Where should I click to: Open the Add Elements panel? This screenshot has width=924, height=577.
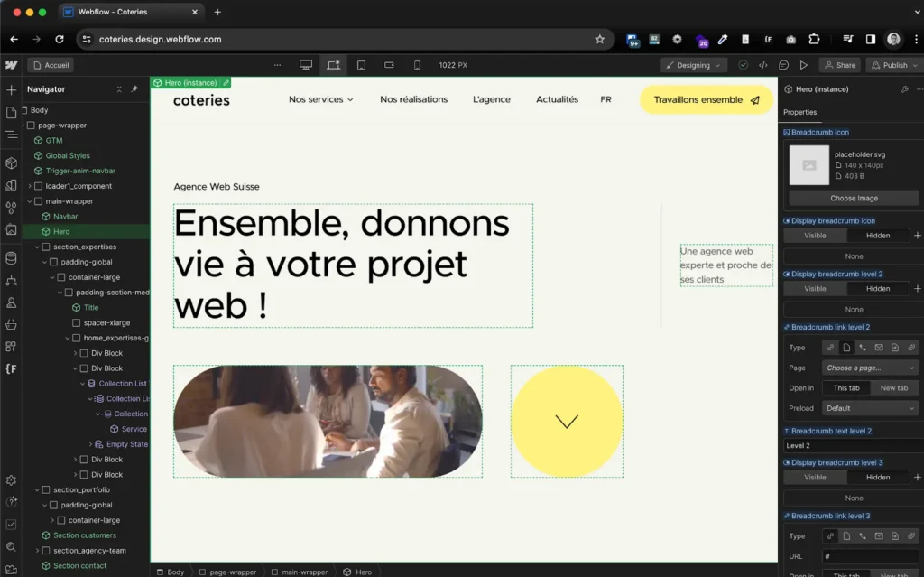(x=11, y=90)
